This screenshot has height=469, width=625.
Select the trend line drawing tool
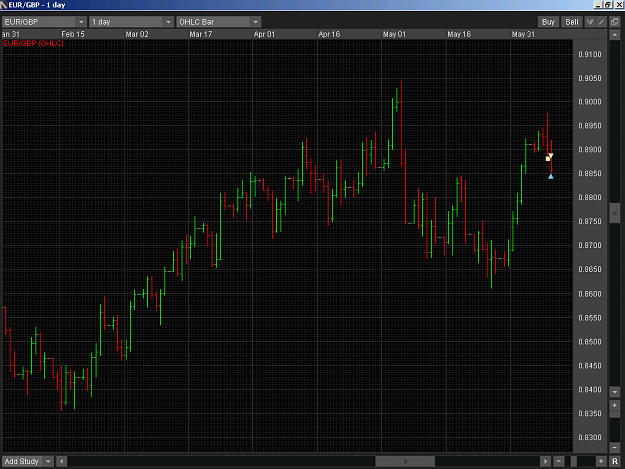tap(601, 22)
